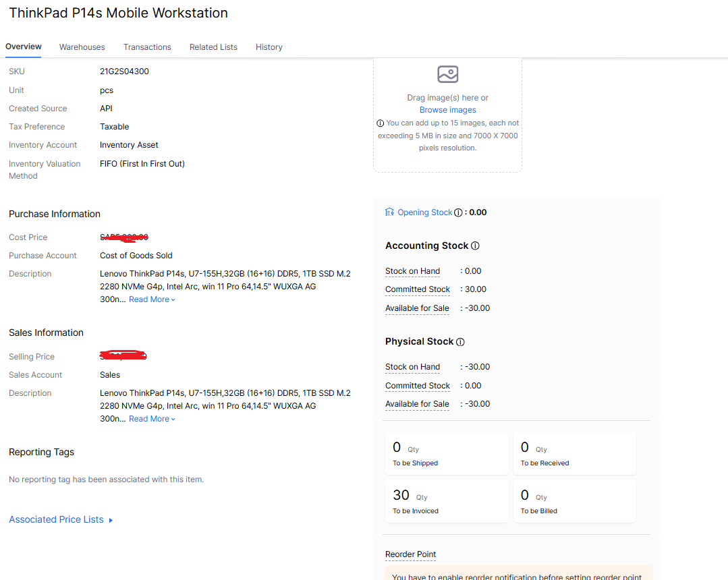This screenshot has width=728, height=580.
Task: Expand Associated Price Lists section
Action: point(61,520)
